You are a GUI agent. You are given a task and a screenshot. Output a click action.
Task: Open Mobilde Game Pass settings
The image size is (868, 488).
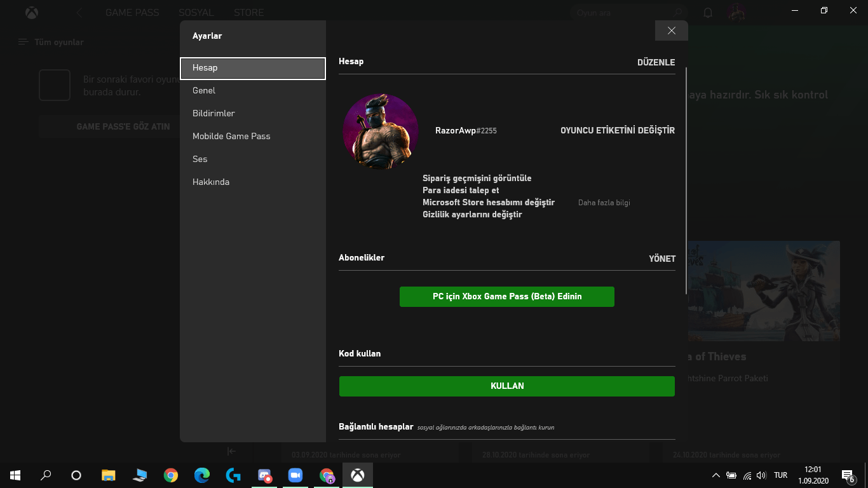(253, 136)
